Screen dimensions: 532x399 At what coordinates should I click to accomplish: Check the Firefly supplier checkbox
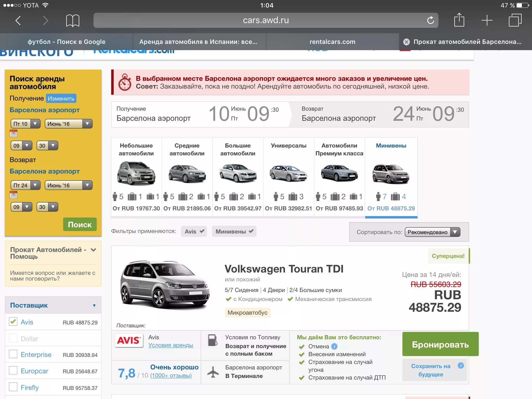[x=13, y=387]
